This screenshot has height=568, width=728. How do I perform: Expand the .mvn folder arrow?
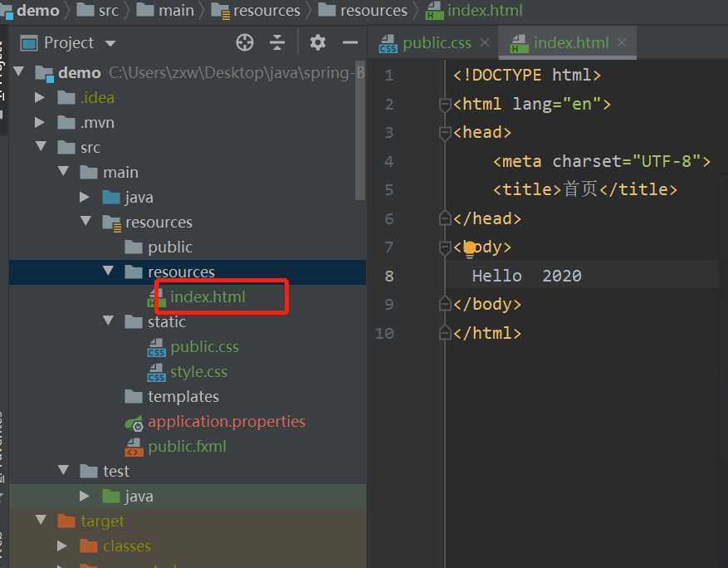pos(40,122)
